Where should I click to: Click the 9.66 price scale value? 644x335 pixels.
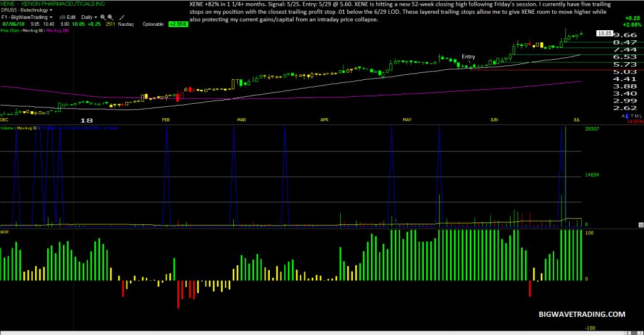coord(625,35)
